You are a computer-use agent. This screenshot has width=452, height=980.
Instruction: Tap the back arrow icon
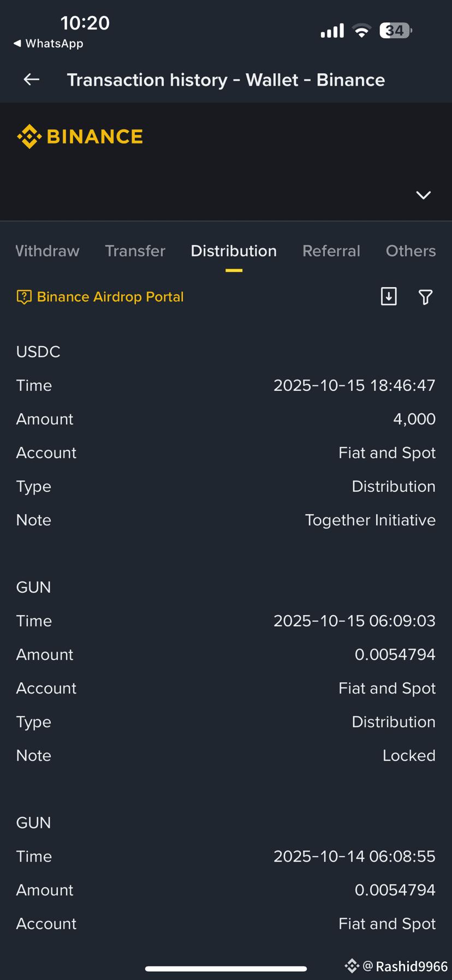point(32,80)
